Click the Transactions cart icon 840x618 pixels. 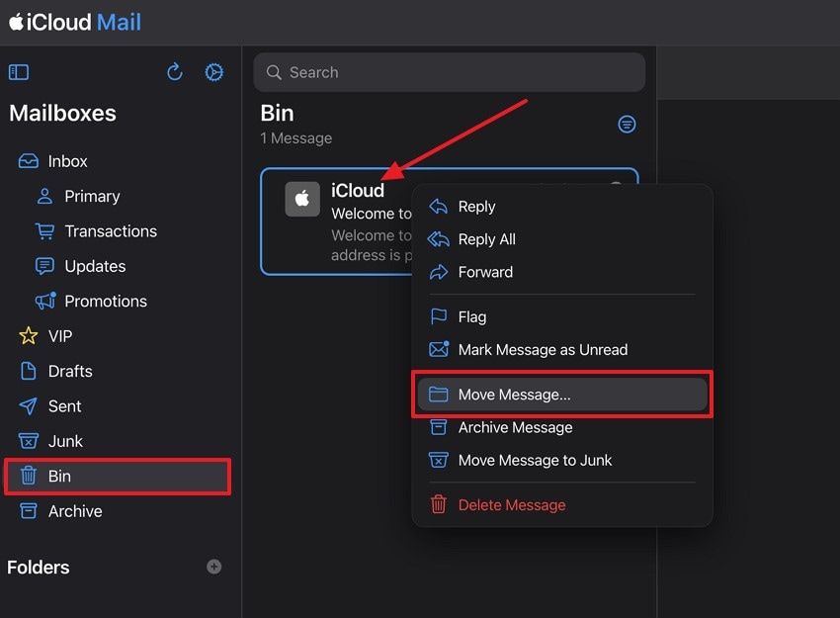45,231
